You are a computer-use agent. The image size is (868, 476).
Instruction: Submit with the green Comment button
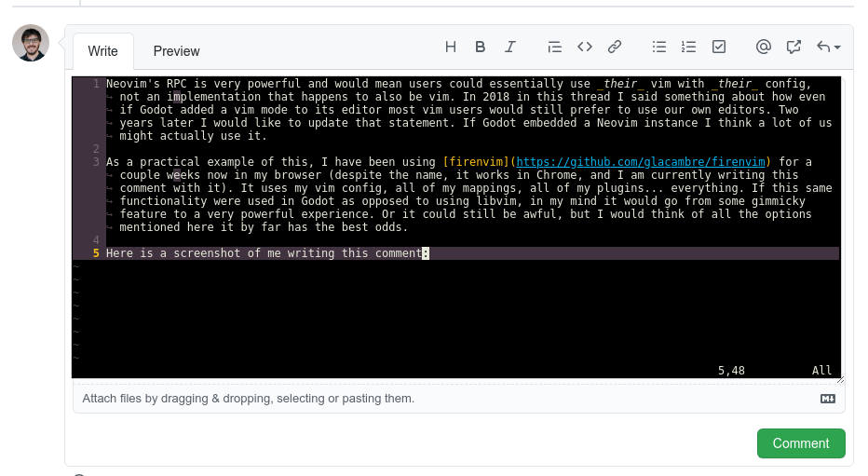(801, 443)
